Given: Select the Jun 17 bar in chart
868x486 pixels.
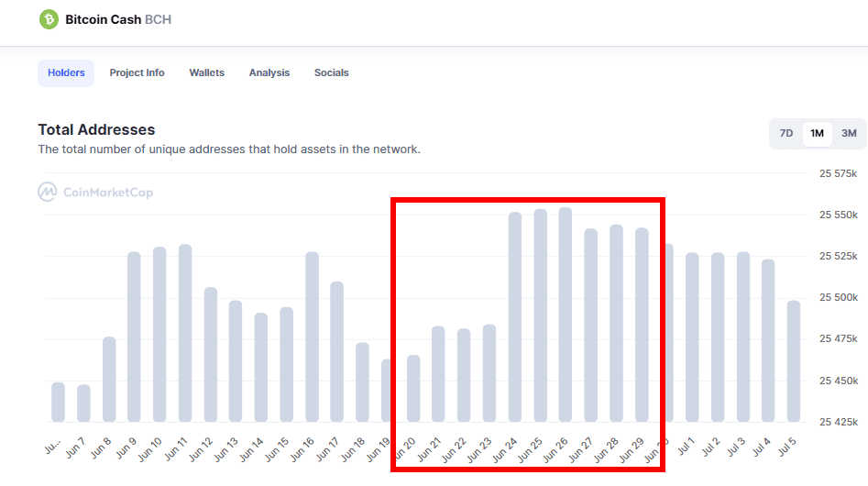Looking at the screenshot, I should (x=336, y=351).
